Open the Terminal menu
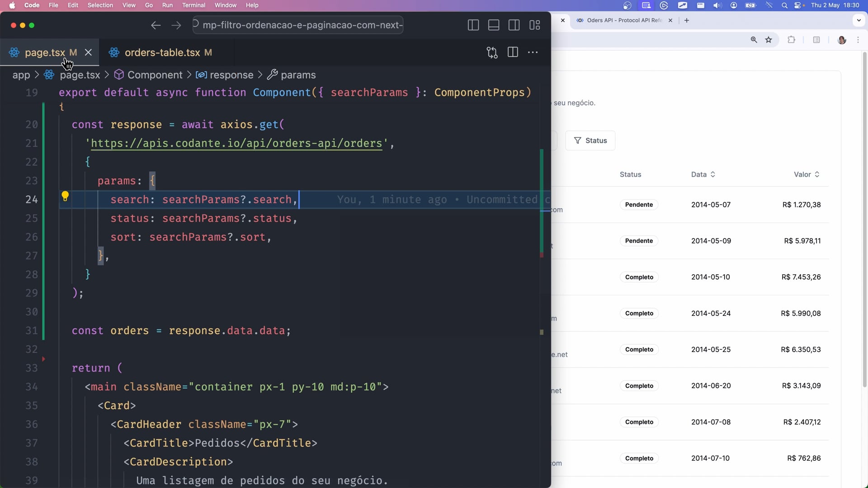The image size is (868, 488). tap(193, 5)
